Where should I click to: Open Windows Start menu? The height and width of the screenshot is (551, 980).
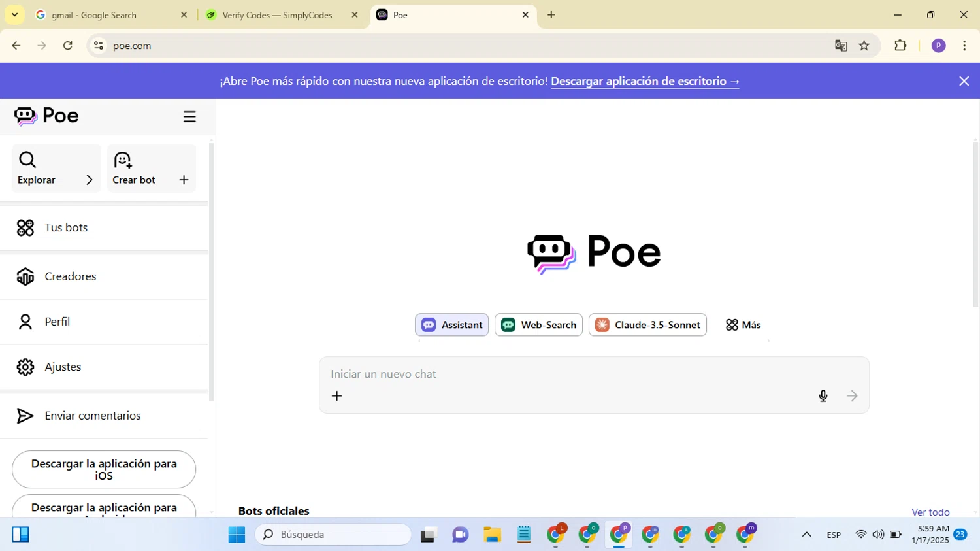coord(237,535)
